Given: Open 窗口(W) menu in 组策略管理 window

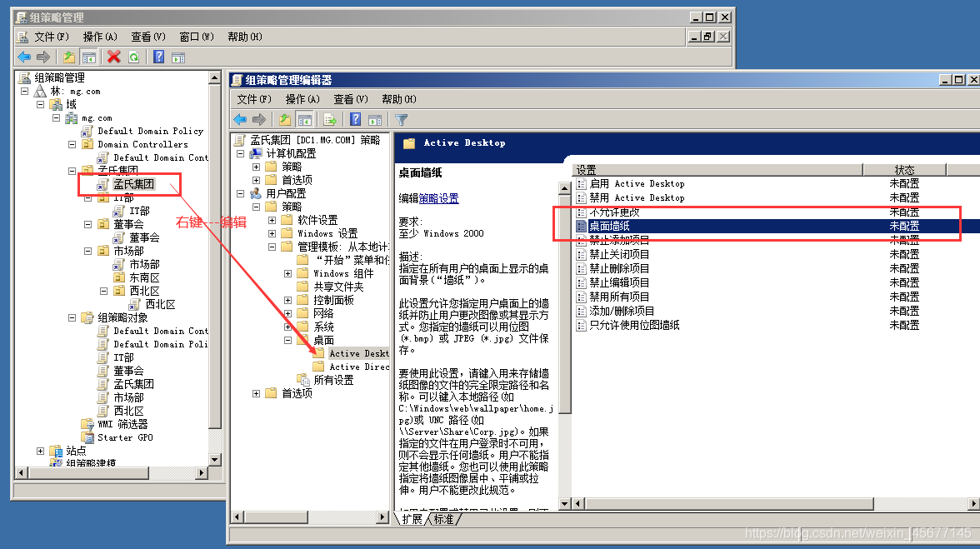Looking at the screenshot, I should tap(197, 37).
